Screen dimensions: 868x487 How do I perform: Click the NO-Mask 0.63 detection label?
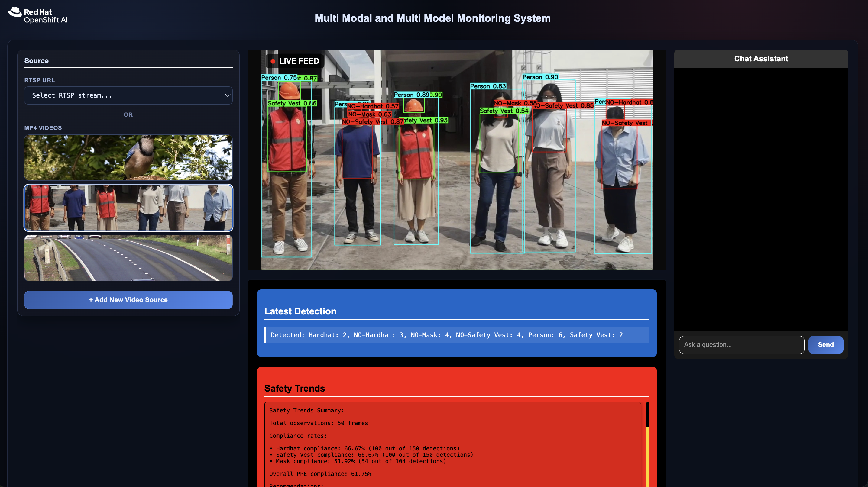click(369, 114)
